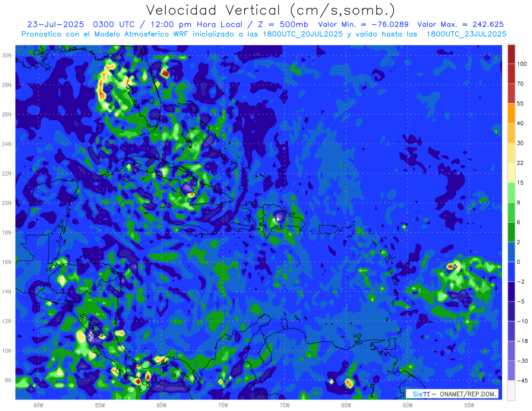Click the '0' colorbar label
532x411 pixels.
[x=519, y=262]
